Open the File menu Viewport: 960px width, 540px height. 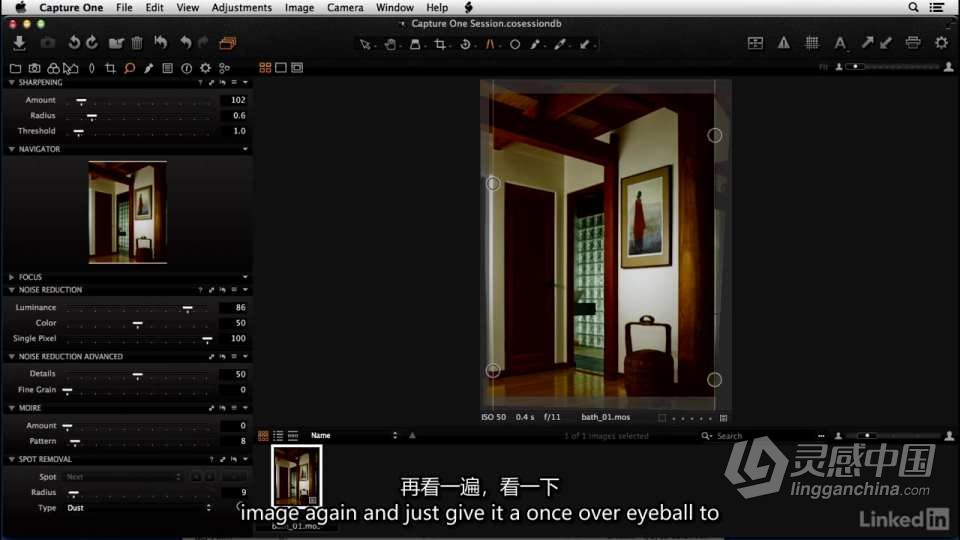pos(124,7)
